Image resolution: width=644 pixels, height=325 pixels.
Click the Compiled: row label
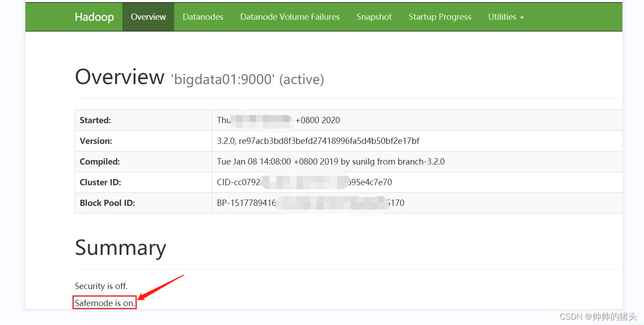(100, 161)
